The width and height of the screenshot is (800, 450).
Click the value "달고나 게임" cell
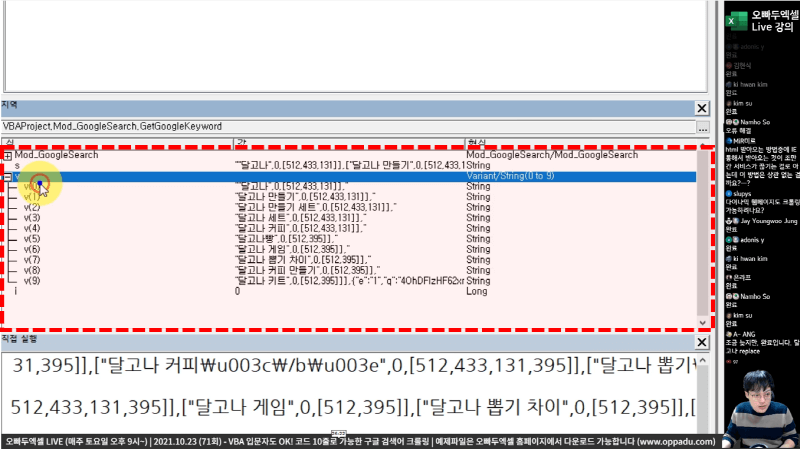292,249
